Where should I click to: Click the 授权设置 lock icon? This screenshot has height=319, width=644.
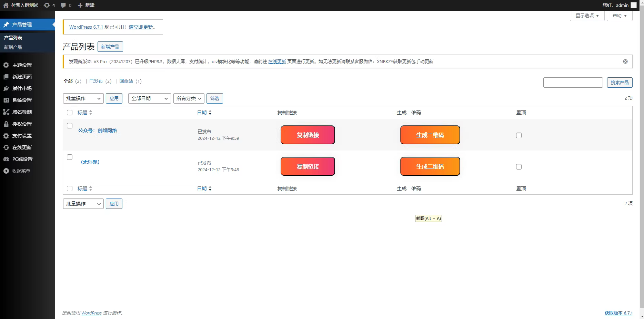(x=6, y=124)
